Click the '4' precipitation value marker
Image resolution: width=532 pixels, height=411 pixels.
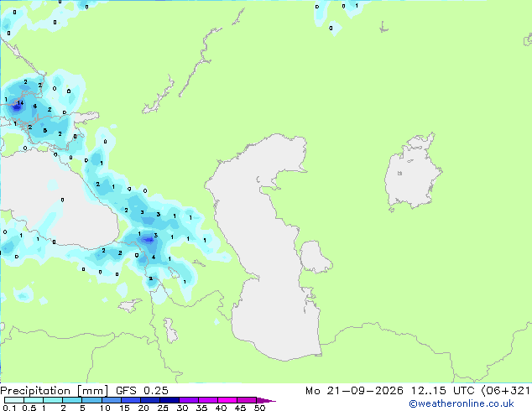coord(154,257)
